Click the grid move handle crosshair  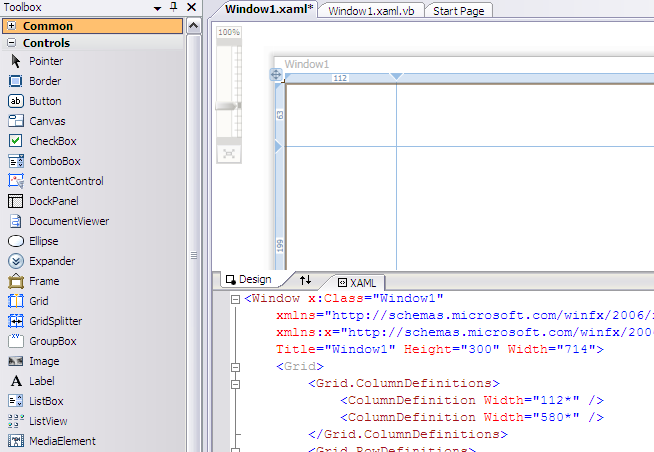[276, 75]
